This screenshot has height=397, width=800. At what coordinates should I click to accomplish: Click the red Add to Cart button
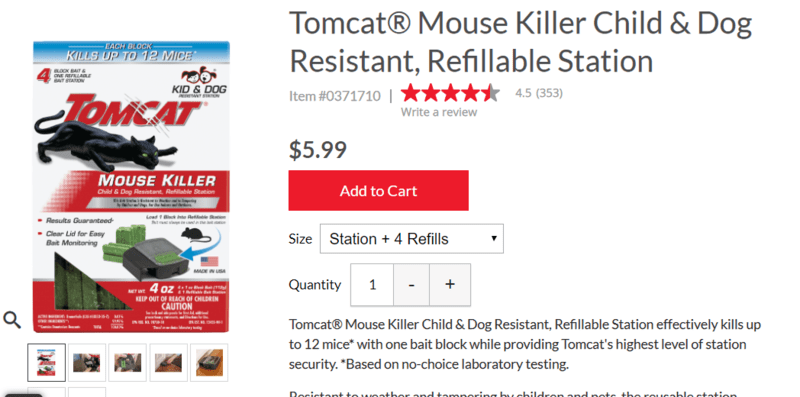[379, 190]
